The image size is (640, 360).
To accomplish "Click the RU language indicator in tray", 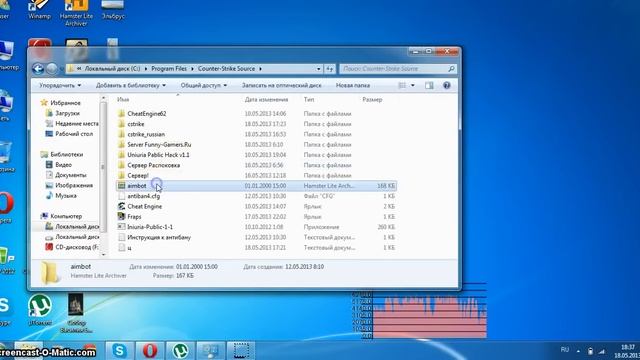I will point(564,350).
